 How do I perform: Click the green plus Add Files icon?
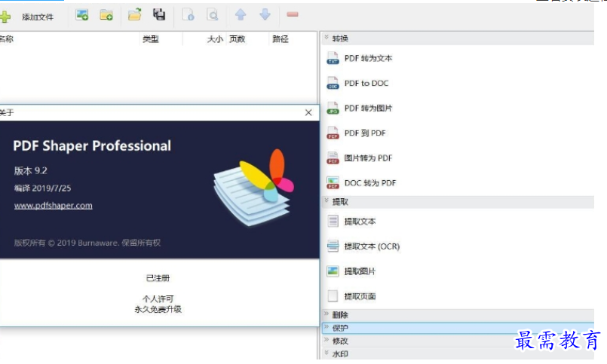coord(5,17)
